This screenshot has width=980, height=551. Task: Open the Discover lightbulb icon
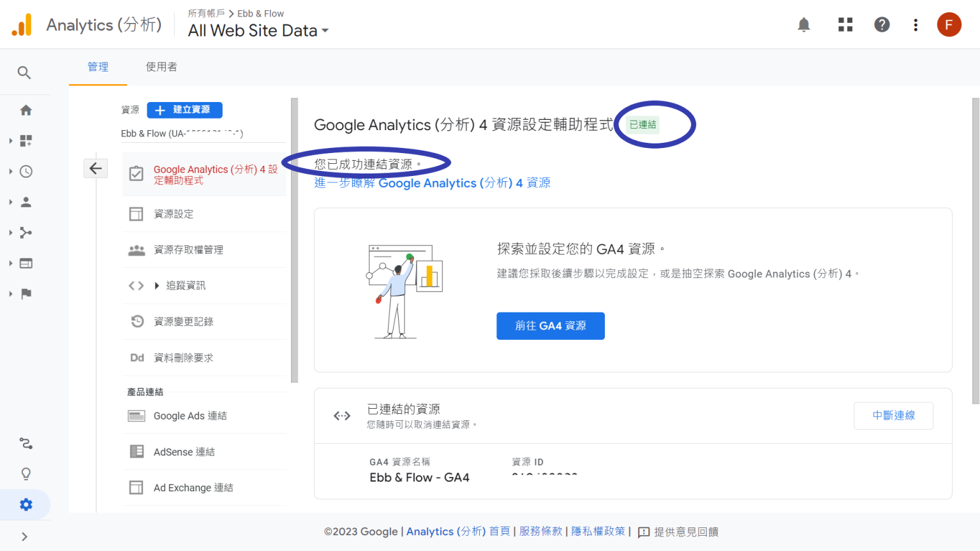click(26, 474)
